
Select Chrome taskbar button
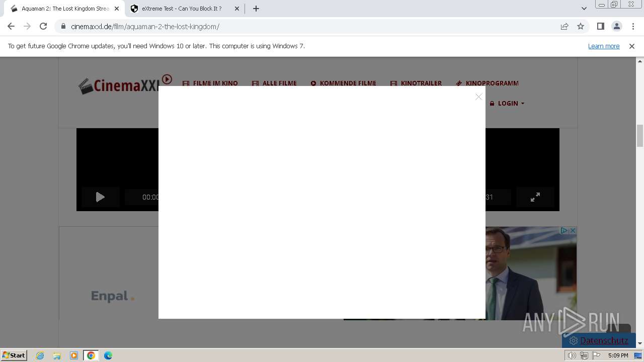pyautogui.click(x=91, y=355)
